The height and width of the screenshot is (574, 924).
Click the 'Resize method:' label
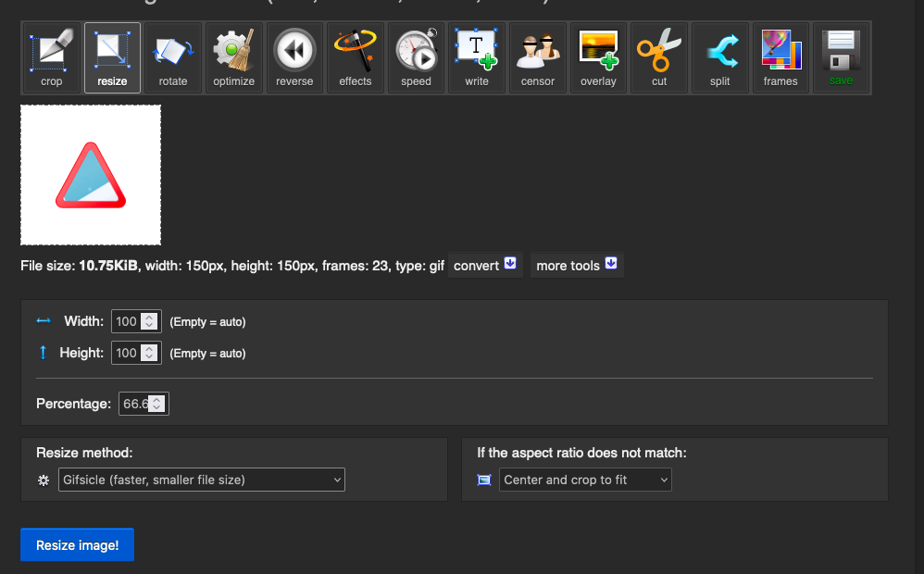[84, 453]
